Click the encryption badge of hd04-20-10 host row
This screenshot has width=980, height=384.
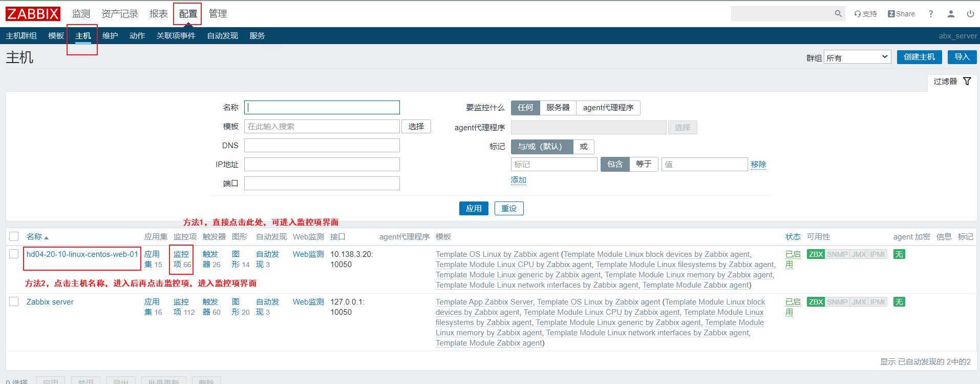899,254
